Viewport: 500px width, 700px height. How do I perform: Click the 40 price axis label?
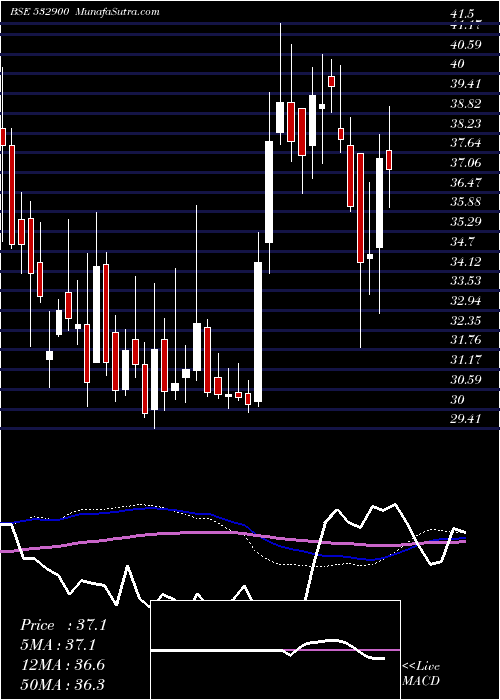[458, 64]
